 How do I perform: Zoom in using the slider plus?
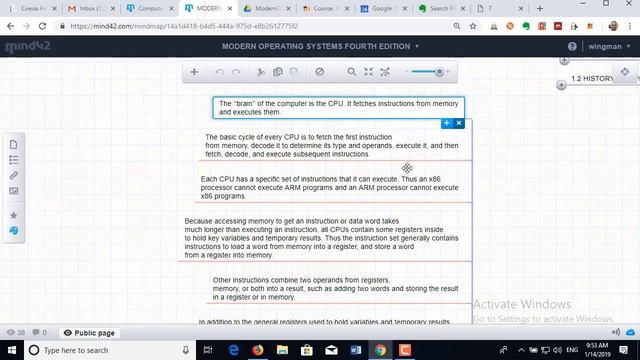tap(448, 71)
